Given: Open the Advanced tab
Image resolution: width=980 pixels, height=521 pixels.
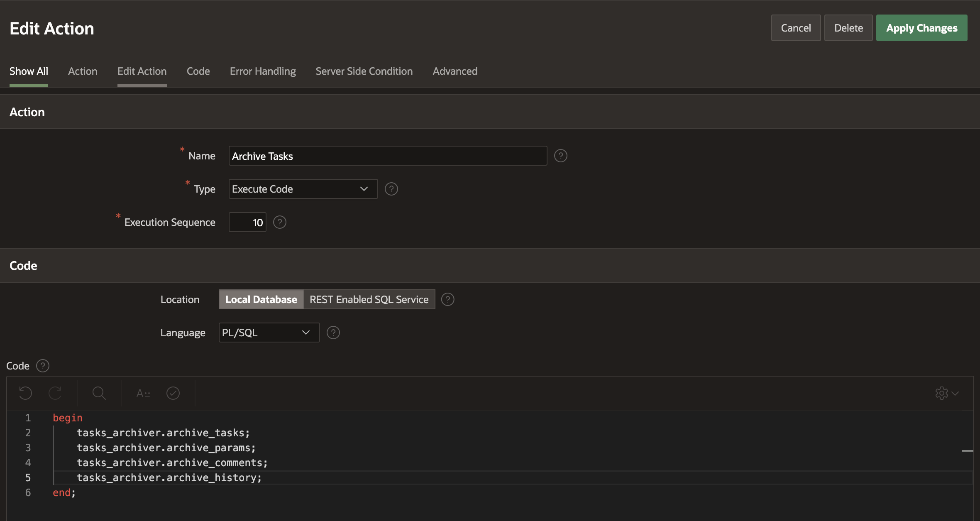Looking at the screenshot, I should click(x=455, y=71).
